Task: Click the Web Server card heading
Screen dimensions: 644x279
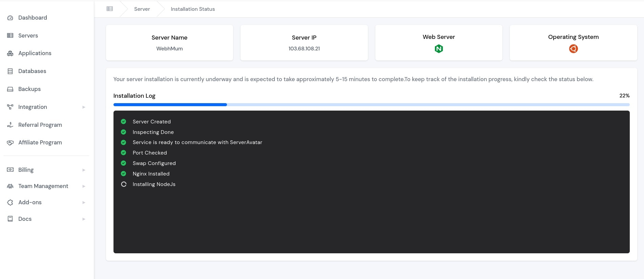Action: (x=439, y=37)
